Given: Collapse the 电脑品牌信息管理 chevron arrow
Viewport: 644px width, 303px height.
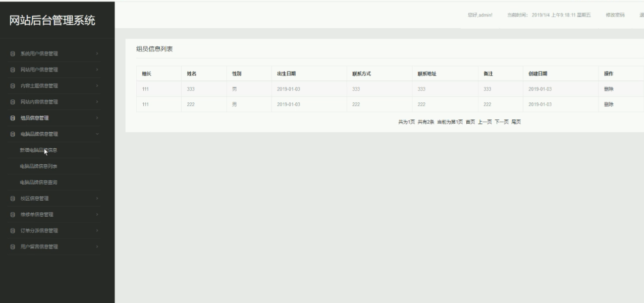Looking at the screenshot, I should [97, 134].
